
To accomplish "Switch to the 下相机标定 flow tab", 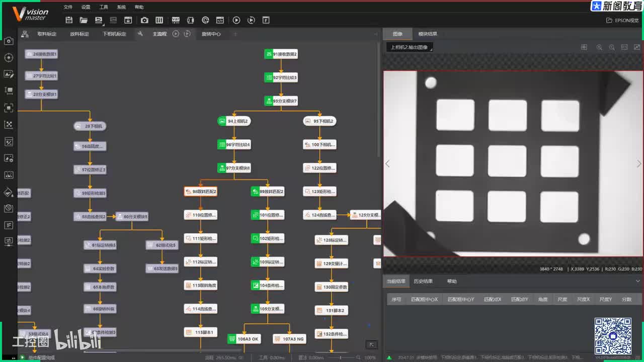I will coord(114,34).
